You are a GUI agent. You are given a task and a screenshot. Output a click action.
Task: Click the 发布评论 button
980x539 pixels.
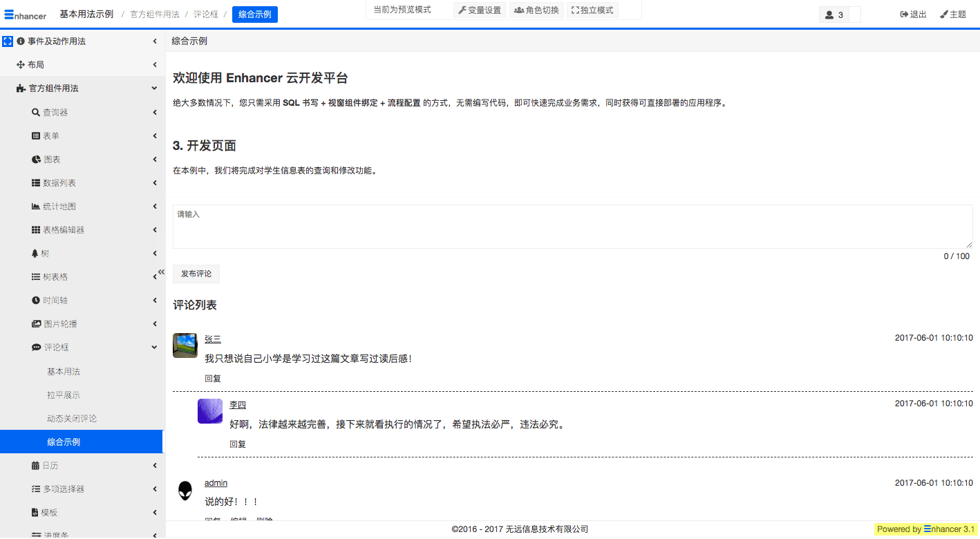[196, 274]
